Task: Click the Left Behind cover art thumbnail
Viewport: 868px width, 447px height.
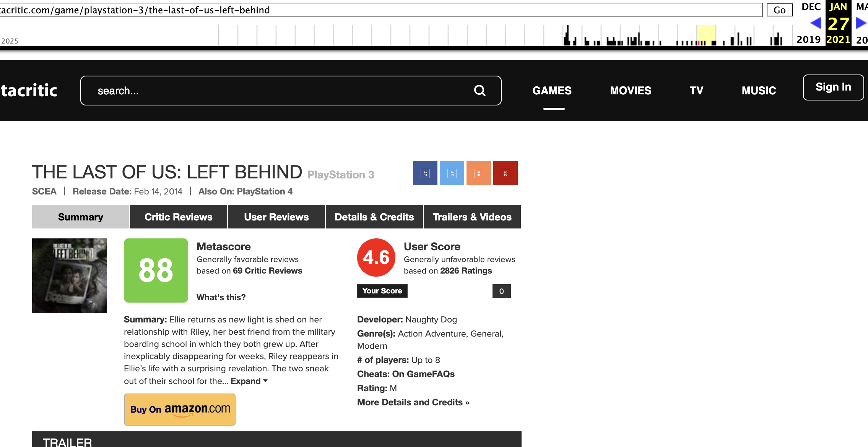Action: click(70, 276)
